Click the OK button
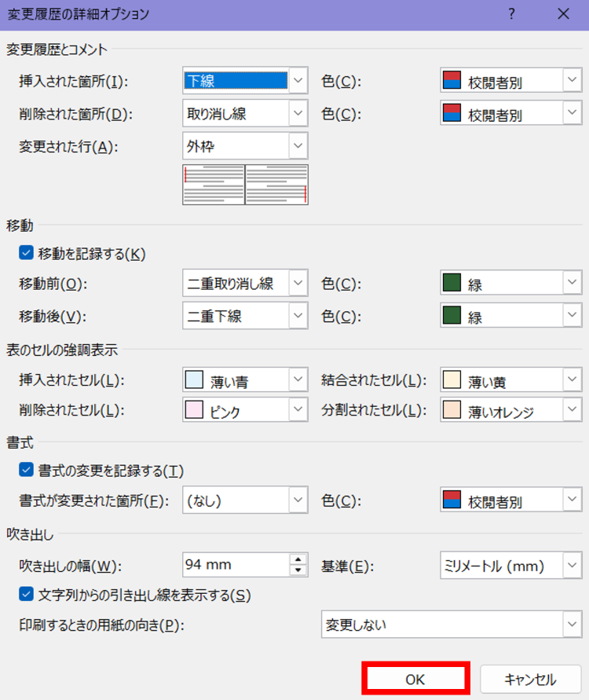The width and height of the screenshot is (589, 700). (x=415, y=679)
